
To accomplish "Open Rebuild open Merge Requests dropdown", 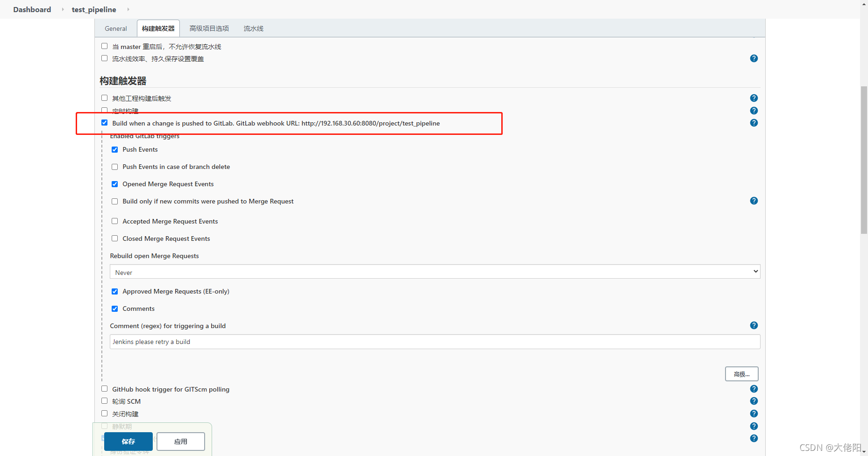I will tap(435, 272).
